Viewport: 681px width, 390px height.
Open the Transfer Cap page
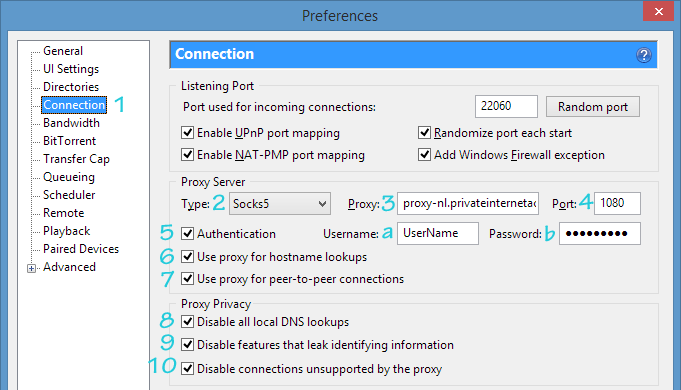(76, 159)
